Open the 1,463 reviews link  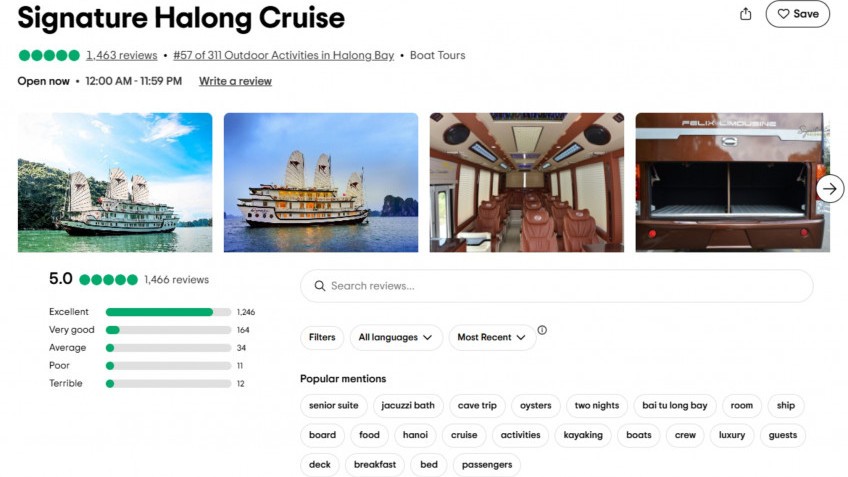pos(121,56)
